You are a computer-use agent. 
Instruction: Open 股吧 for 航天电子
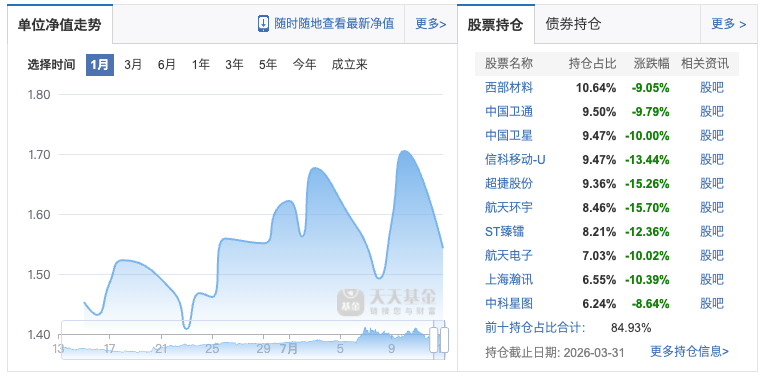coord(712,255)
